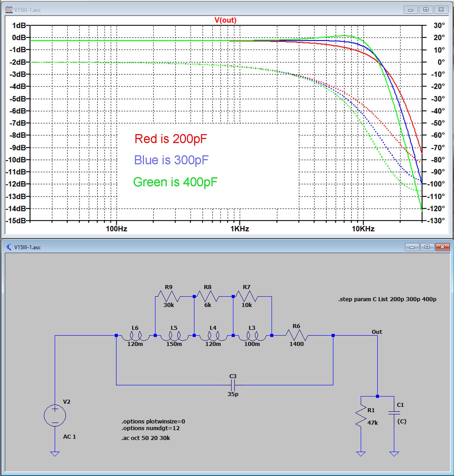Click 'Red is 200pF' annotation
454x476 pixels.
tap(171, 139)
